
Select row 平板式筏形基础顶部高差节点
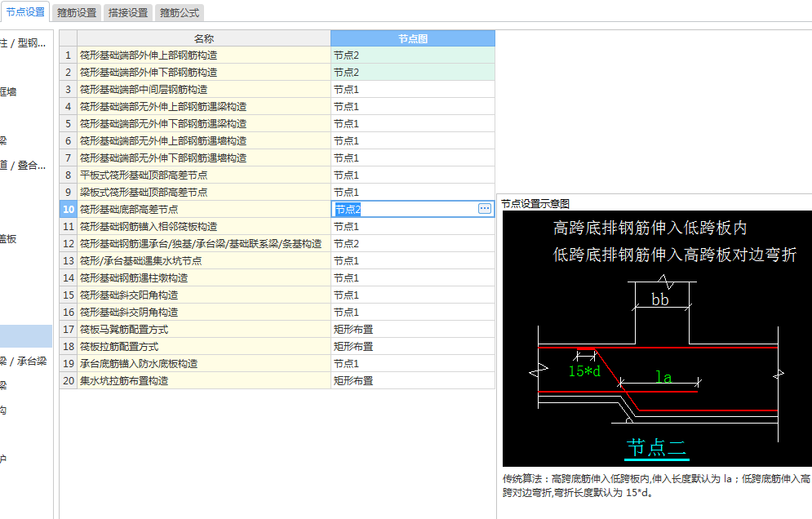204,175
